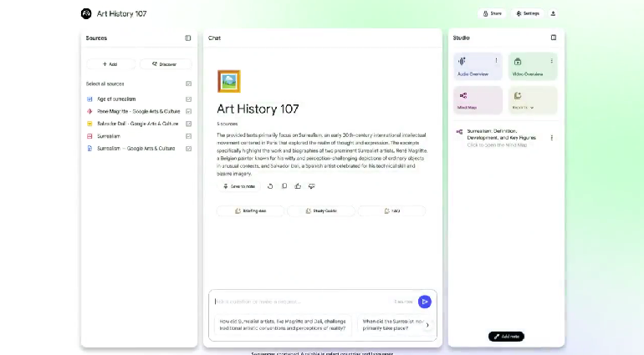The height and width of the screenshot is (355, 644).
Task: Click the '5 sources' label under title
Action: [x=227, y=124]
